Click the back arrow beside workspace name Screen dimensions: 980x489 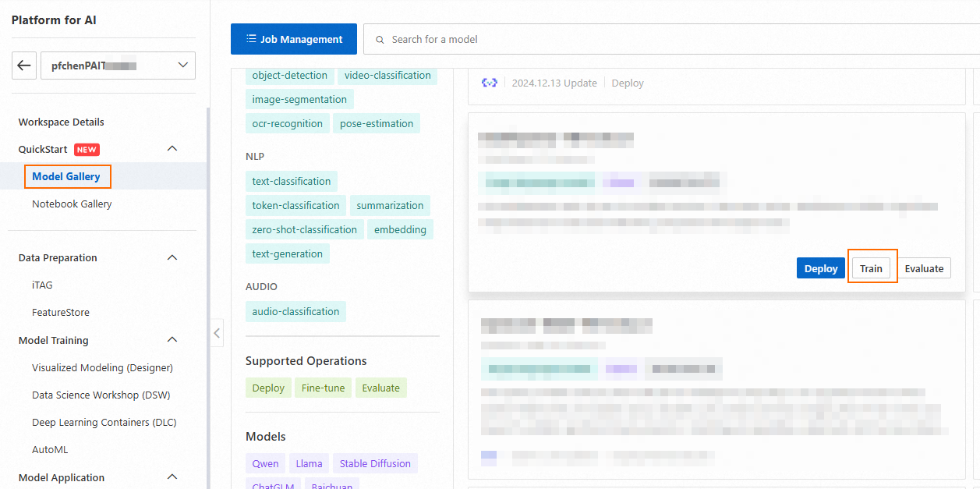(24, 66)
